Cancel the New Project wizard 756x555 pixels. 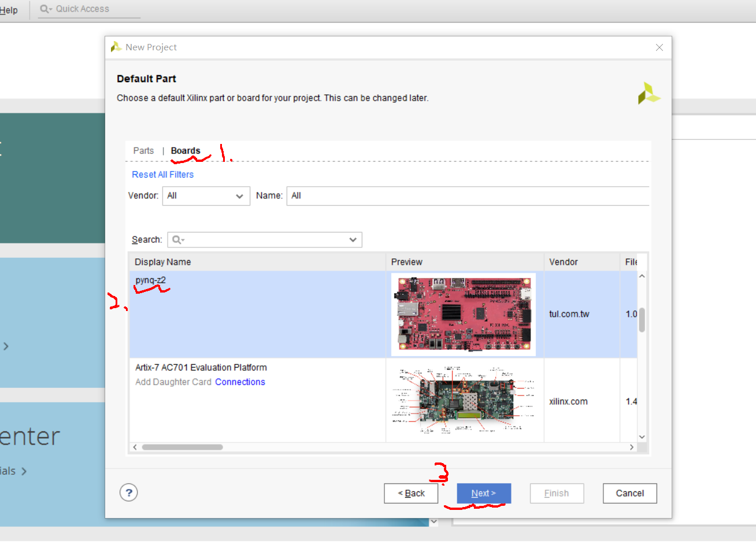[629, 493]
